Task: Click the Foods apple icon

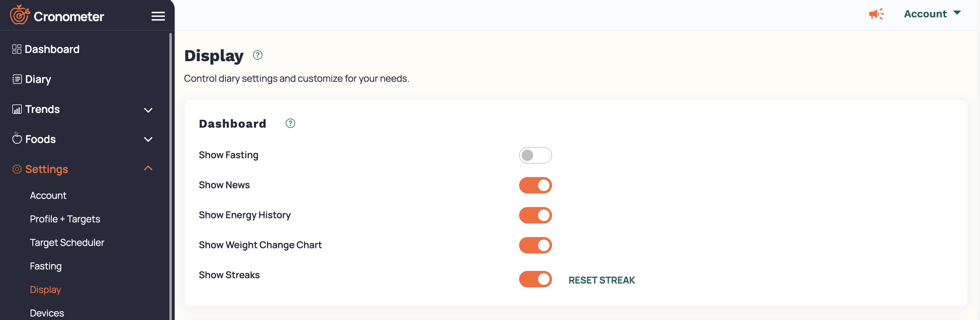Action: click(x=17, y=138)
